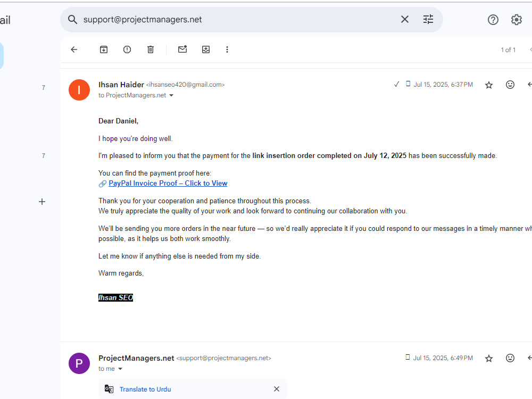
Task: Expand the 'to me' recipient details
Action: (x=120, y=369)
